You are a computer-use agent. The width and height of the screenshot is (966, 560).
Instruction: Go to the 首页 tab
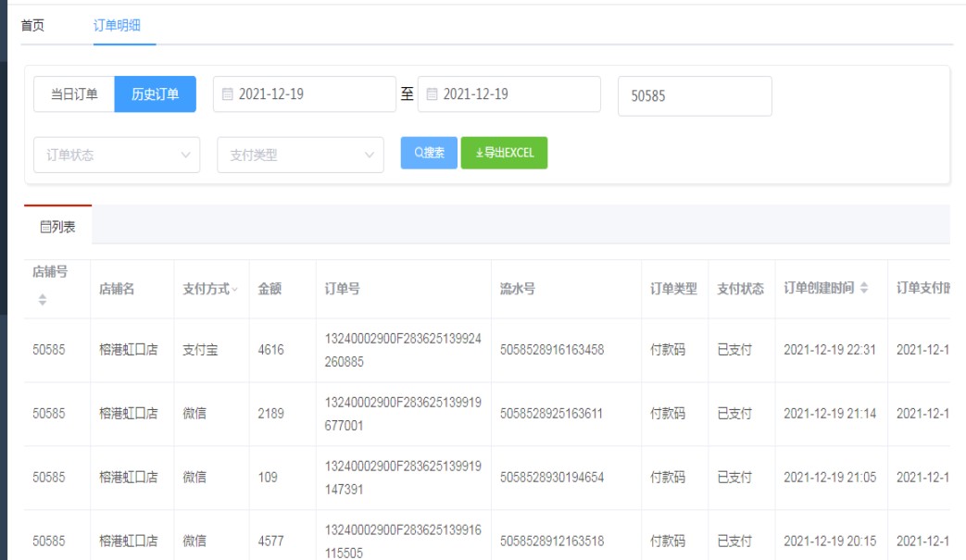[x=32, y=25]
